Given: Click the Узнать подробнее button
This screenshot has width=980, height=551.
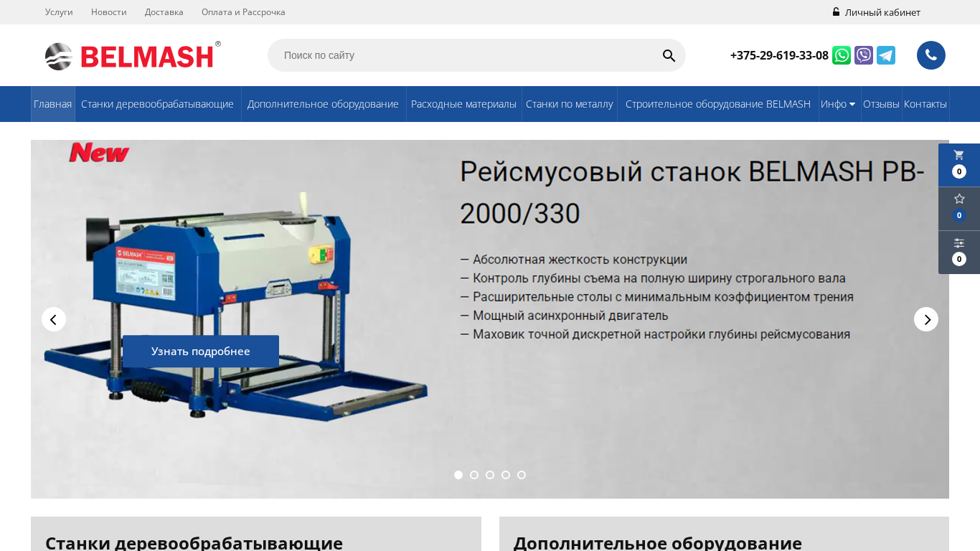Looking at the screenshot, I should pos(201,352).
